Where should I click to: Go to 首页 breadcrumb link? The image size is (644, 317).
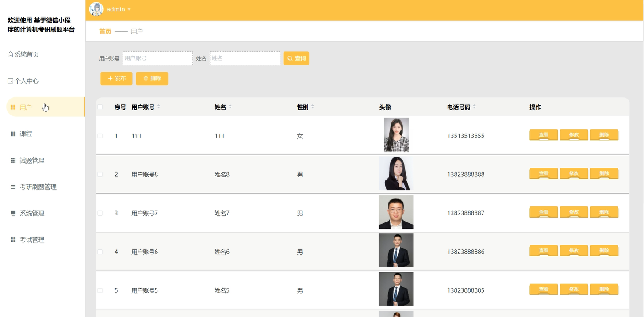coord(105,31)
